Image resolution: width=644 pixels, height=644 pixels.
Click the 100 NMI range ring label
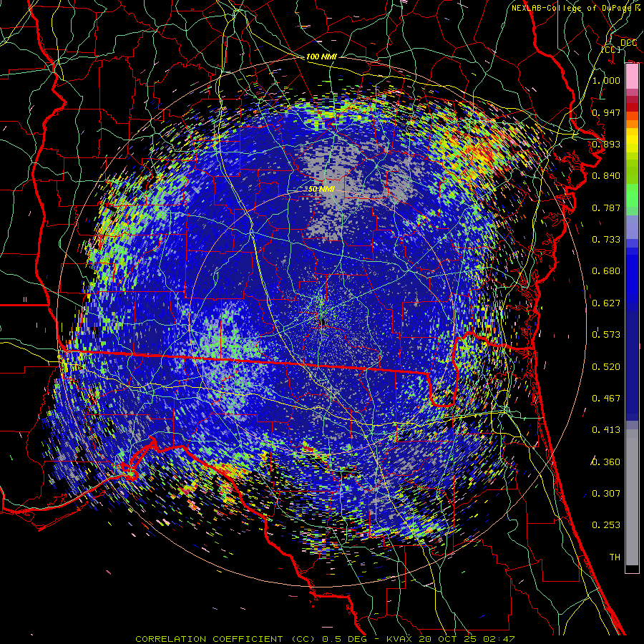coord(321,57)
